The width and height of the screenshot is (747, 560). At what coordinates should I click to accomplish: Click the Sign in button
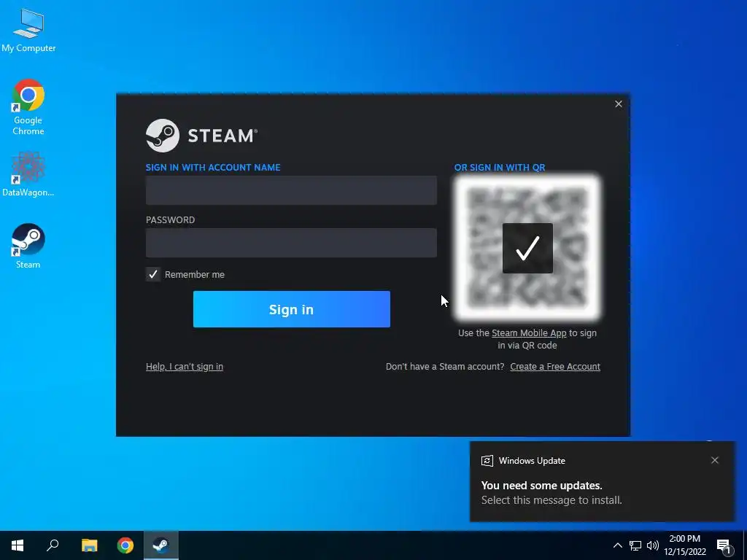coord(292,309)
